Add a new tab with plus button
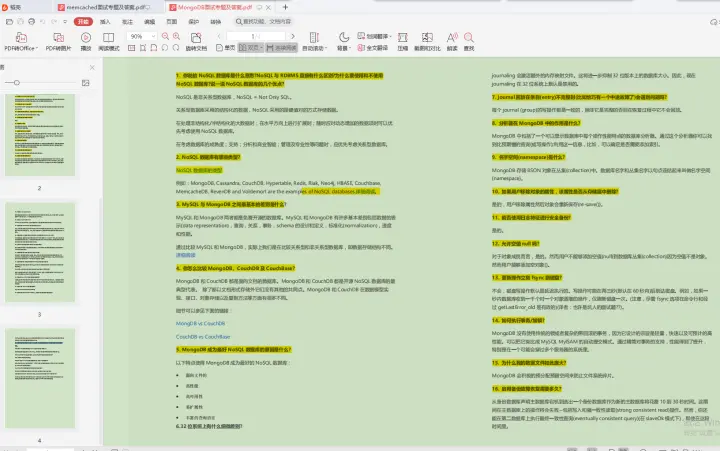Screen dimensions: 720x451 click(x=285, y=7)
